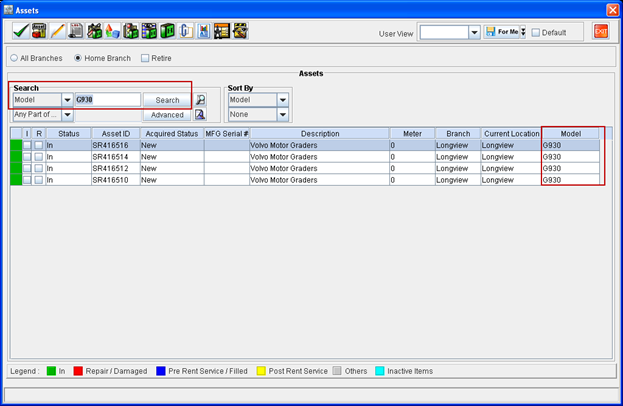The width and height of the screenshot is (623, 406).
Task: Click the pencil edit toolbar icon
Action: click(x=57, y=31)
